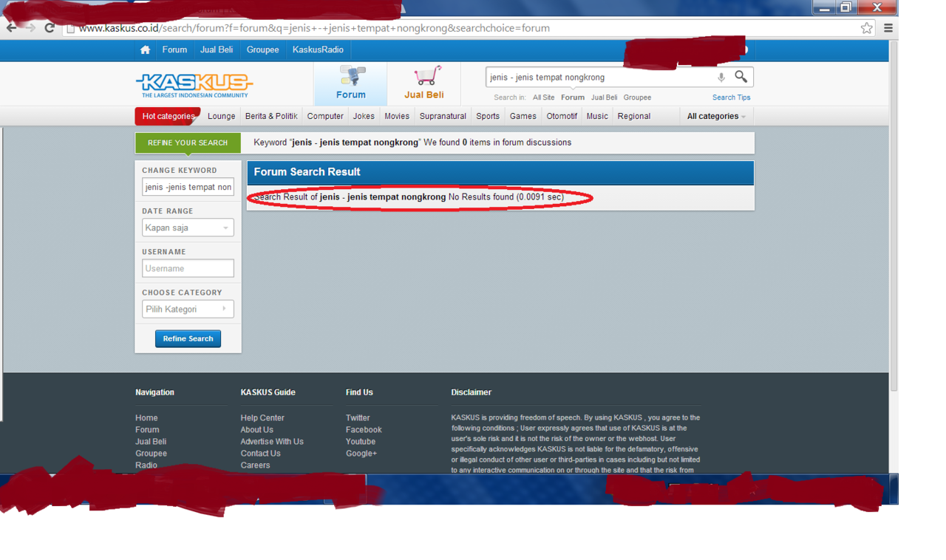Open Groupee in top blue bar
946x560 pixels.
263,49
